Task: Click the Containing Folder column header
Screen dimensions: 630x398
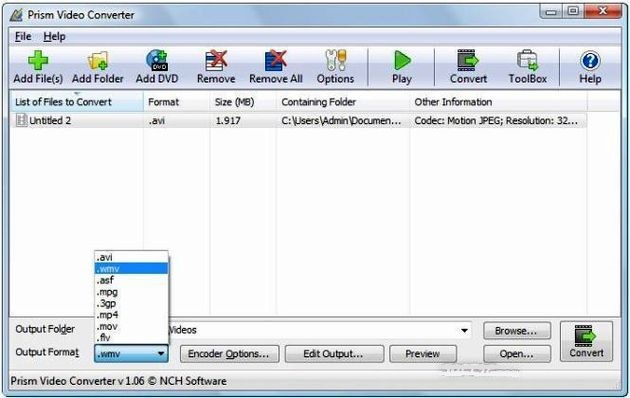Action: click(x=343, y=102)
